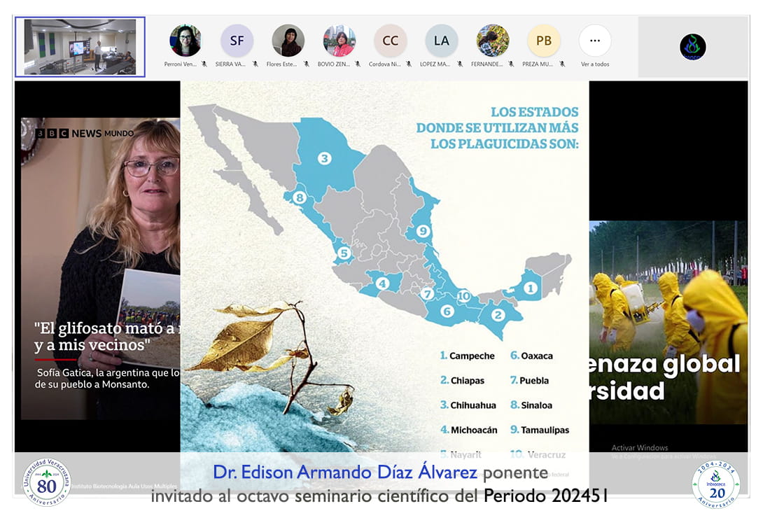Select FERNANDEZ's participant photo avatar

(x=492, y=41)
